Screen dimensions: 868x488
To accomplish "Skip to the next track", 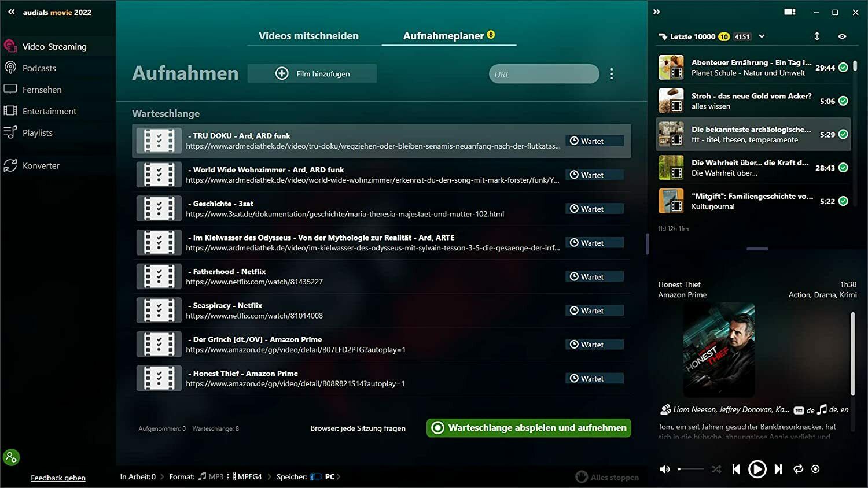I will tap(778, 469).
